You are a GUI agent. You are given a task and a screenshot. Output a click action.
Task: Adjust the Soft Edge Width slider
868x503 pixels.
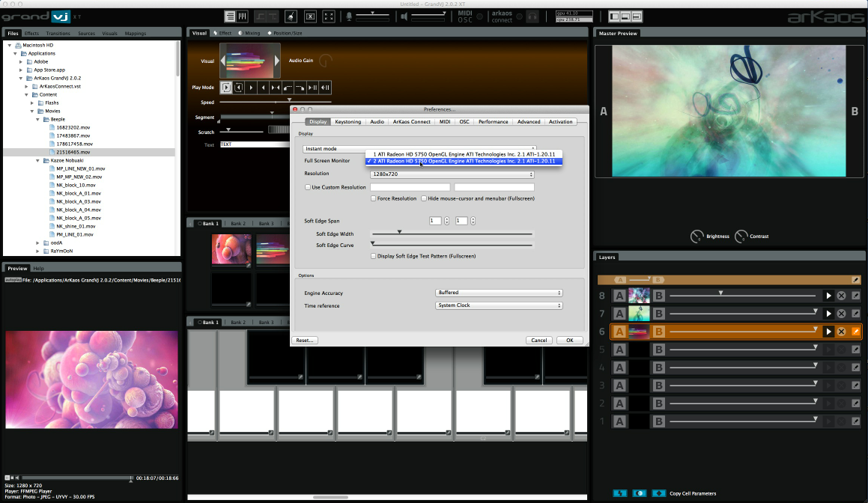click(x=452, y=233)
